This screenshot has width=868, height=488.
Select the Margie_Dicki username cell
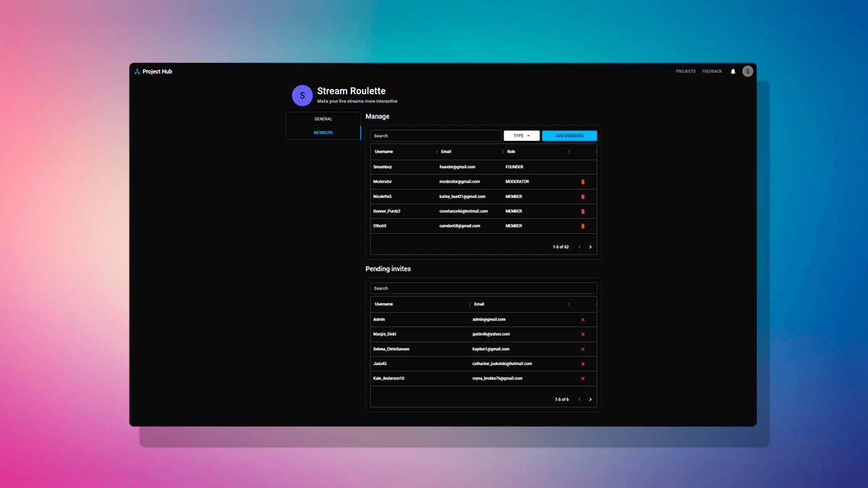385,334
